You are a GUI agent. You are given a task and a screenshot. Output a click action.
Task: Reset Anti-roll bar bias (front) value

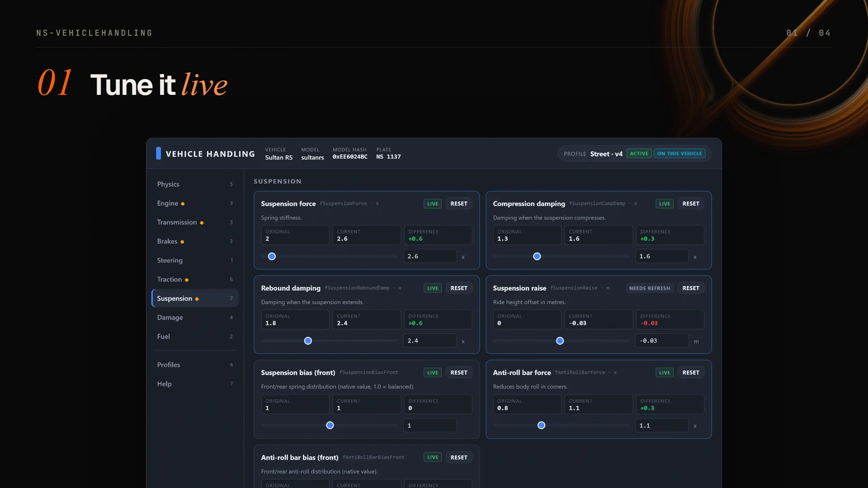459,458
